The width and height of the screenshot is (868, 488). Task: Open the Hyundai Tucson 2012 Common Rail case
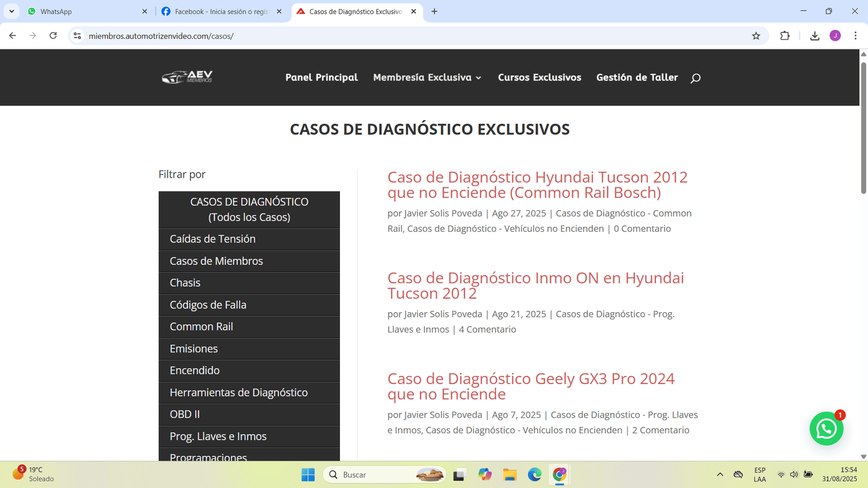pos(537,184)
